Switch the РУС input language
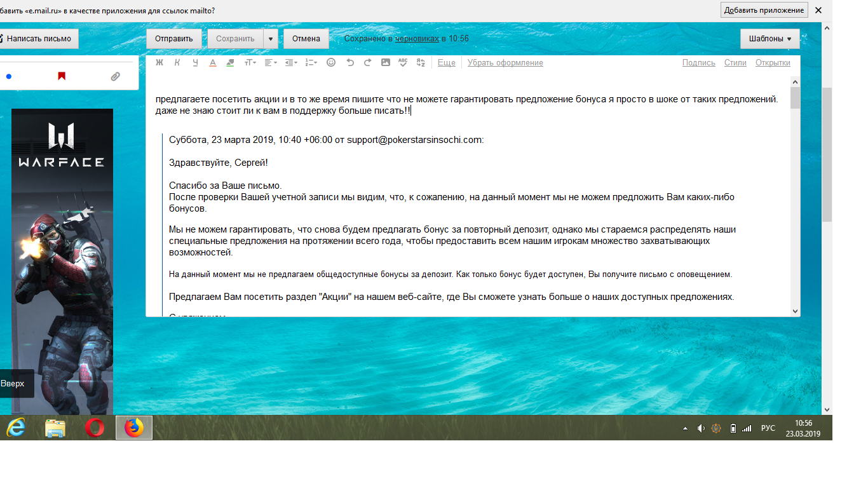The width and height of the screenshot is (868, 488). click(768, 428)
